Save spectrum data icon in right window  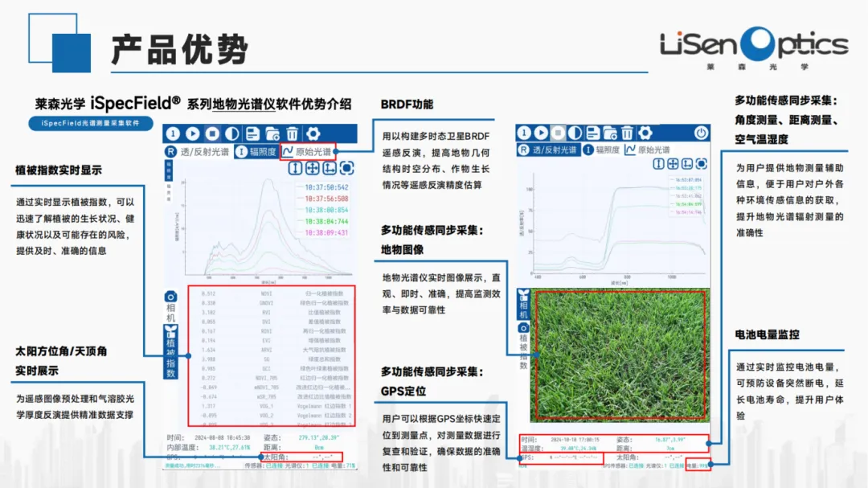click(593, 133)
